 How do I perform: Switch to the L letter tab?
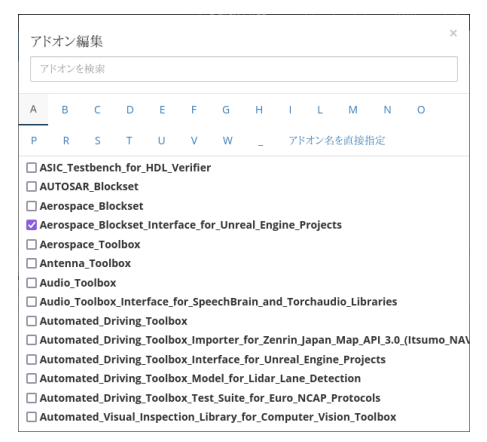pos(320,110)
